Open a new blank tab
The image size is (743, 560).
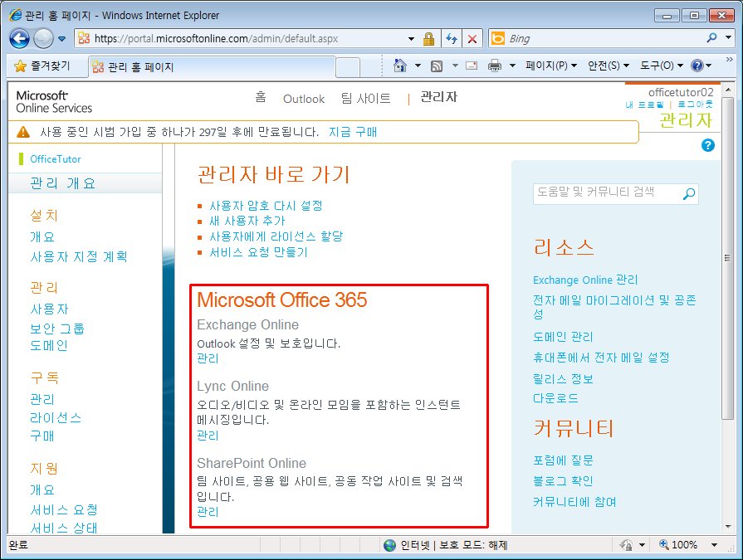(348, 67)
